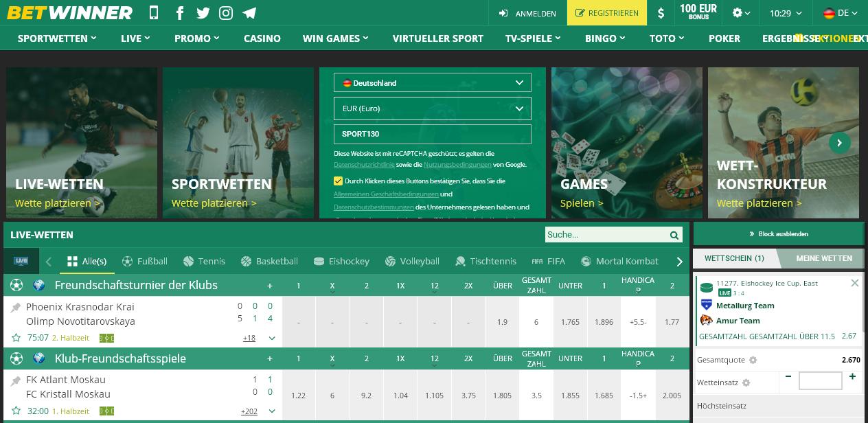Viewport: 868px width, 423px height.
Task: Increase stake with plus button
Action: click(852, 377)
